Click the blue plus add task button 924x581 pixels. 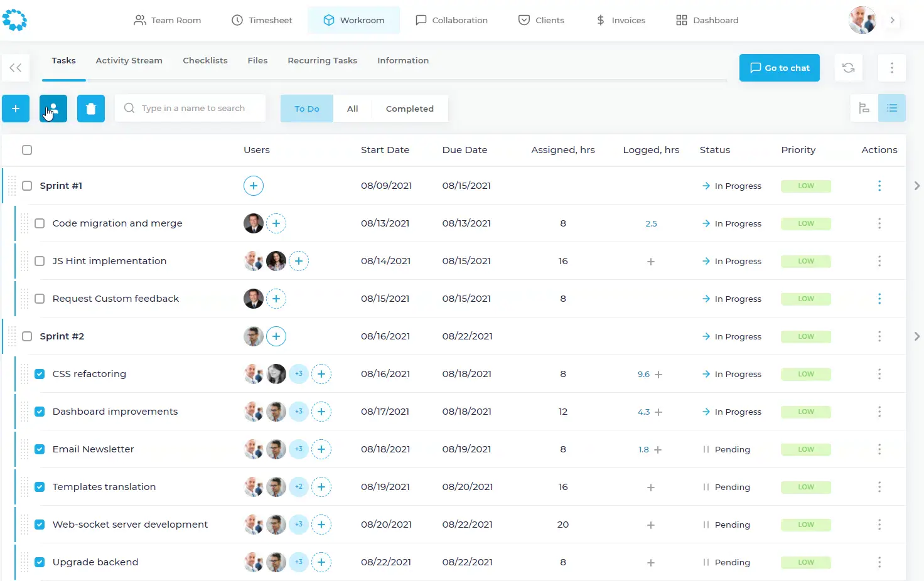[16, 109]
